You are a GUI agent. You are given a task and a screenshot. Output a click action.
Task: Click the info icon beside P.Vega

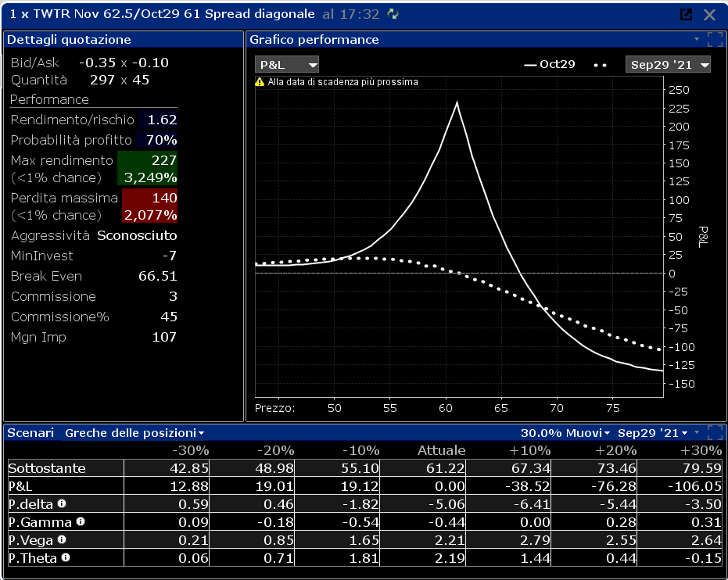pos(62,539)
